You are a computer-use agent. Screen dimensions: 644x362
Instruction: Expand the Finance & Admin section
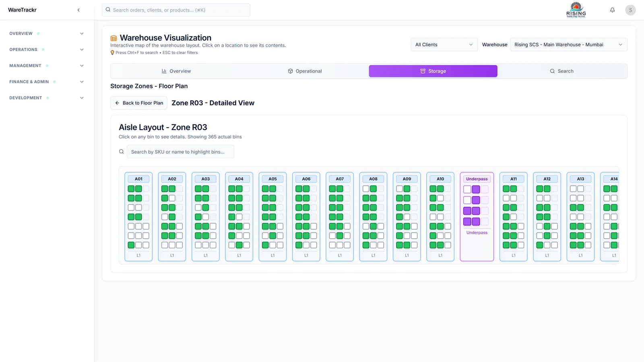point(47,82)
